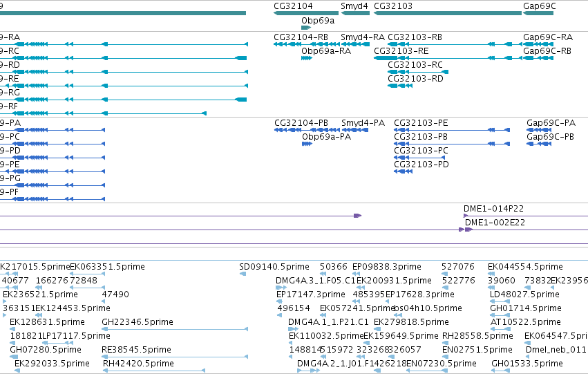Click the SD09140.5prime EST label
This screenshot has width=588, height=374.
274,267
